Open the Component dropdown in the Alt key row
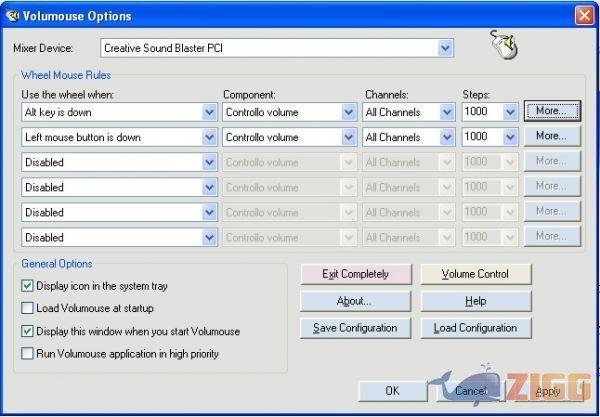Image resolution: width=600 pixels, height=417 pixels. (349, 112)
